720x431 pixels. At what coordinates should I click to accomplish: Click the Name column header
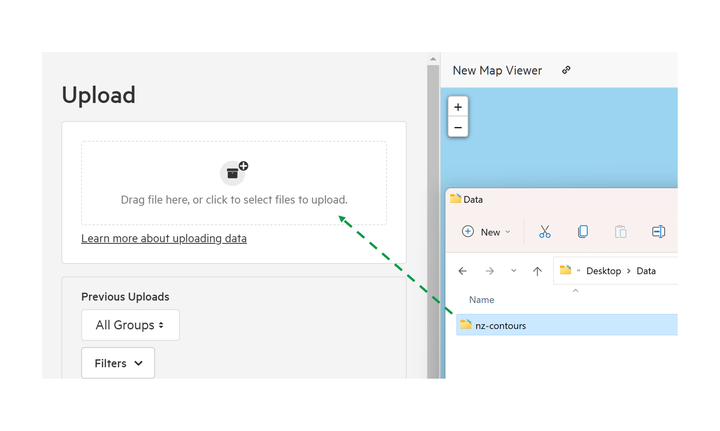coord(481,300)
